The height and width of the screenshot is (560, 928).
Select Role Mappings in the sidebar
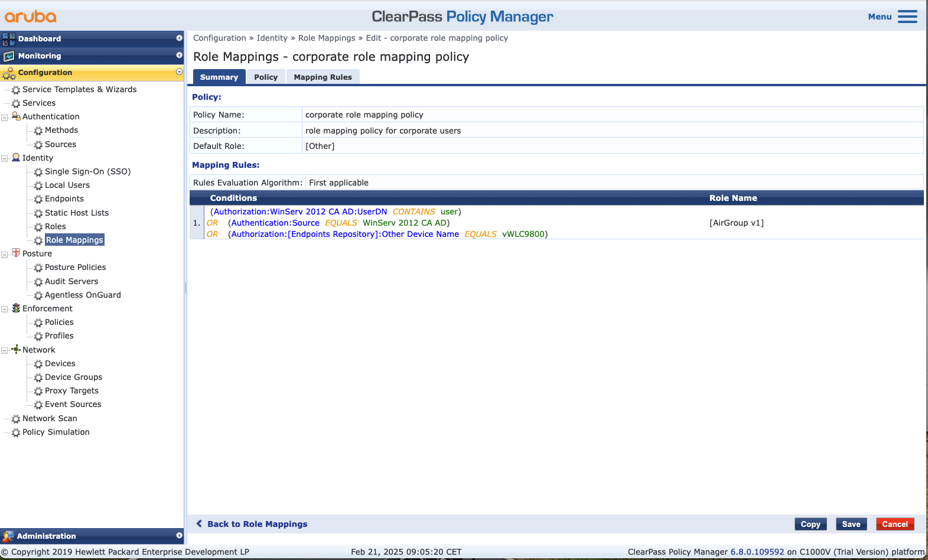pyautogui.click(x=74, y=240)
